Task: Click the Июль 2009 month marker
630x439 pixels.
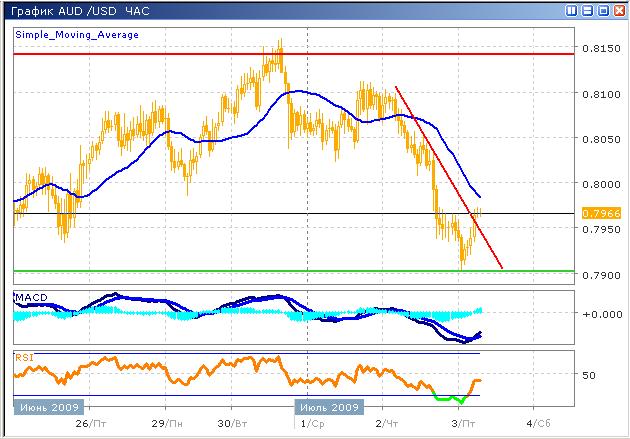Action: [328, 408]
